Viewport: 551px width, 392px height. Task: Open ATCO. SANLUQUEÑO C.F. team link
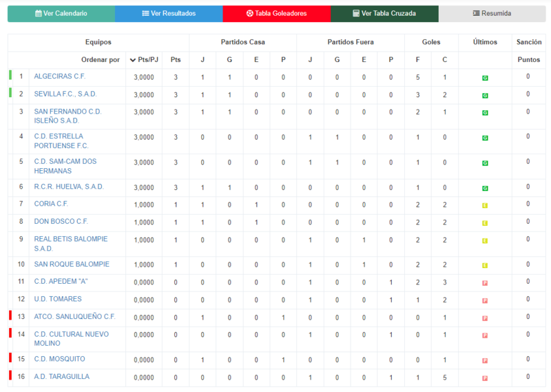[x=74, y=316]
